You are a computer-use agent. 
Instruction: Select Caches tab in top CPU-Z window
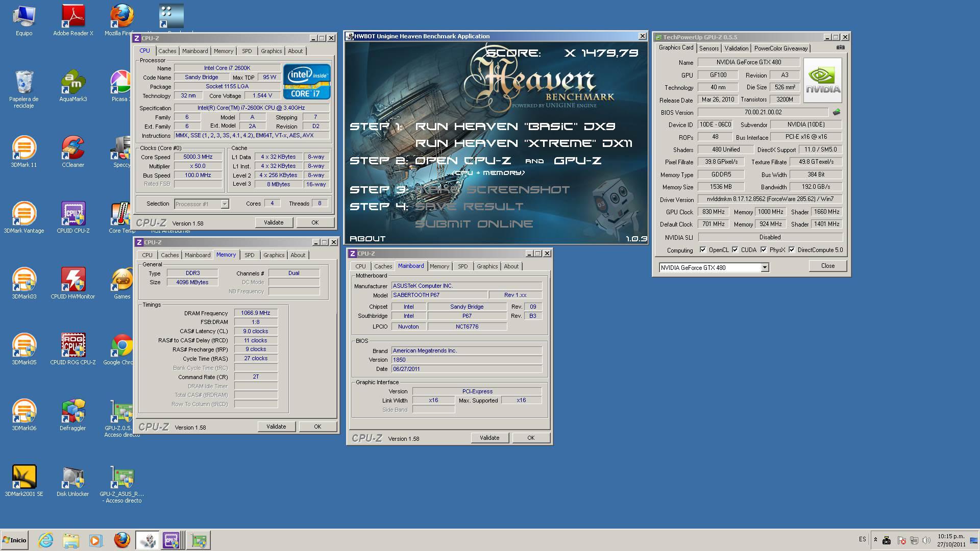click(167, 51)
